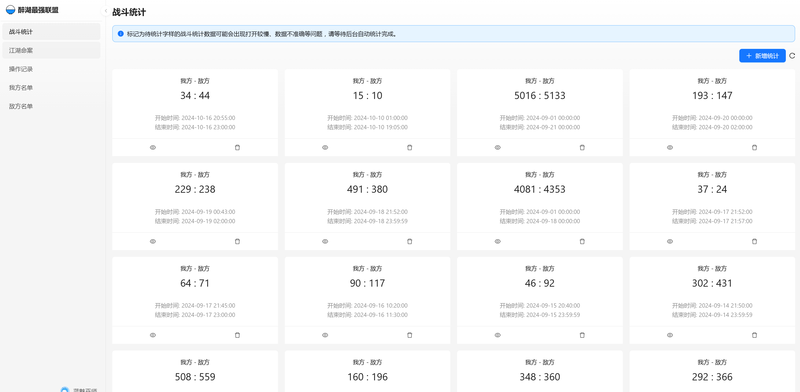Screen dimensions: 800x392
Task: Click the 90 : 117 score card
Action: pyautogui.click(x=367, y=300)
